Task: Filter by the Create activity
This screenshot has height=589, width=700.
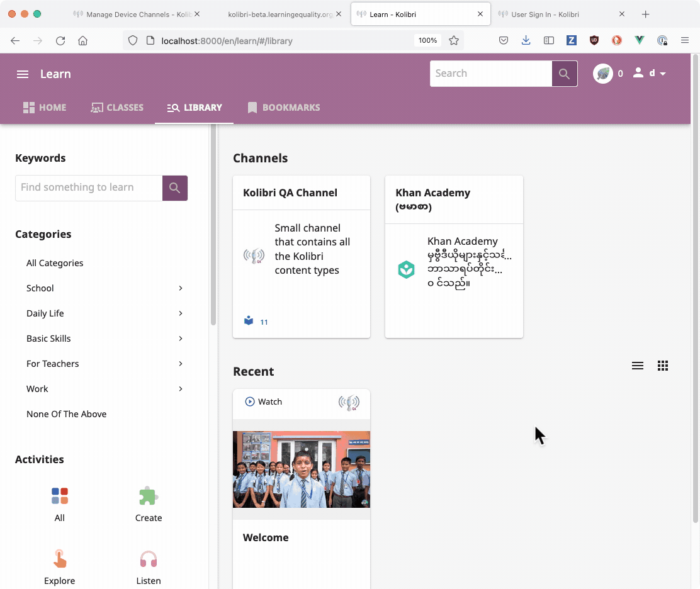Action: coord(148,496)
